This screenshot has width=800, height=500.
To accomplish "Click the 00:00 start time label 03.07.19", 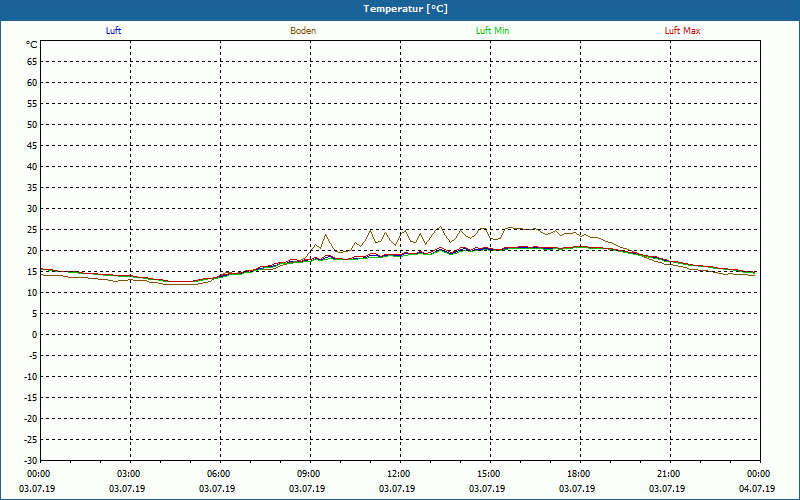I will pos(38,474).
